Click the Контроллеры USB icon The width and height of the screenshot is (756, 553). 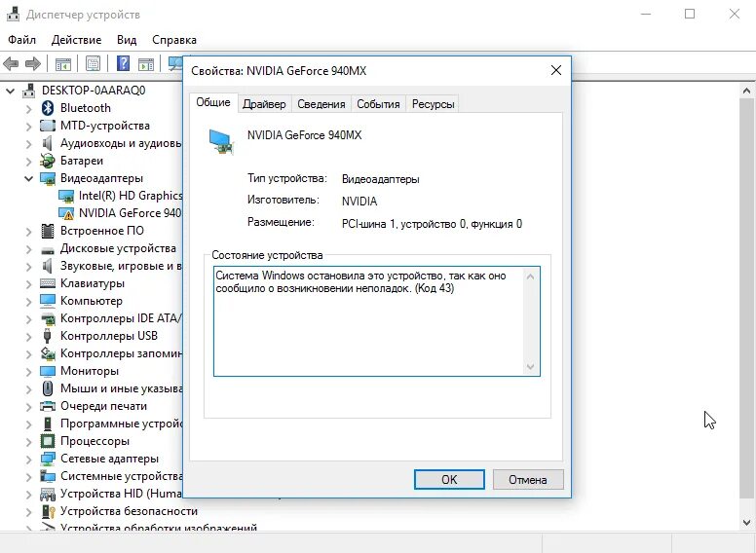click(47, 336)
